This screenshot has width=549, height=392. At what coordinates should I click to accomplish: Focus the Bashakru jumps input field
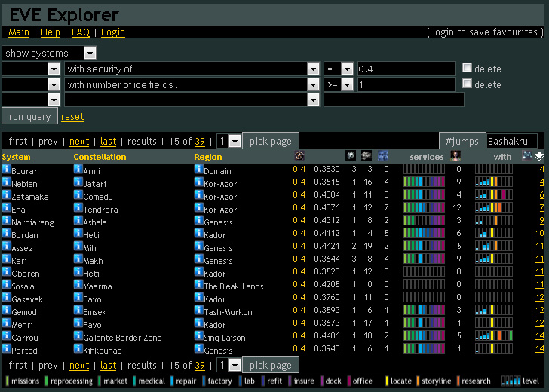click(x=512, y=142)
